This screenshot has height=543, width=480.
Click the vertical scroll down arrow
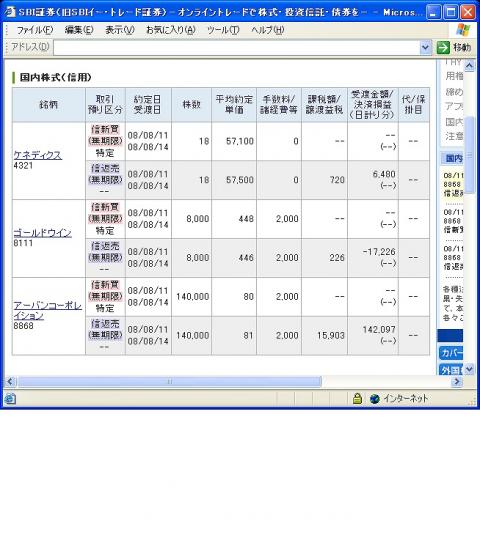click(469, 369)
